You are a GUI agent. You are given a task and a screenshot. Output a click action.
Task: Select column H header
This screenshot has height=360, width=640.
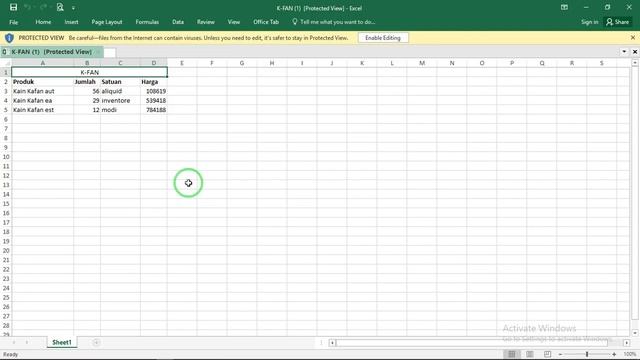click(x=271, y=63)
